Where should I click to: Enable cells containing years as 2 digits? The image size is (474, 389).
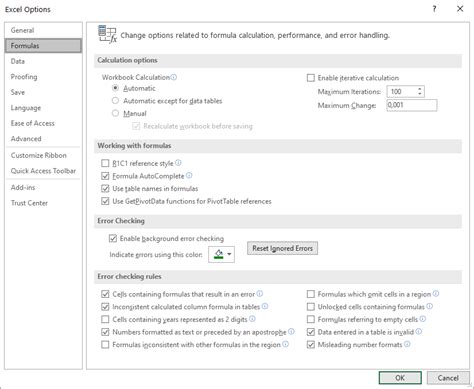click(105, 319)
